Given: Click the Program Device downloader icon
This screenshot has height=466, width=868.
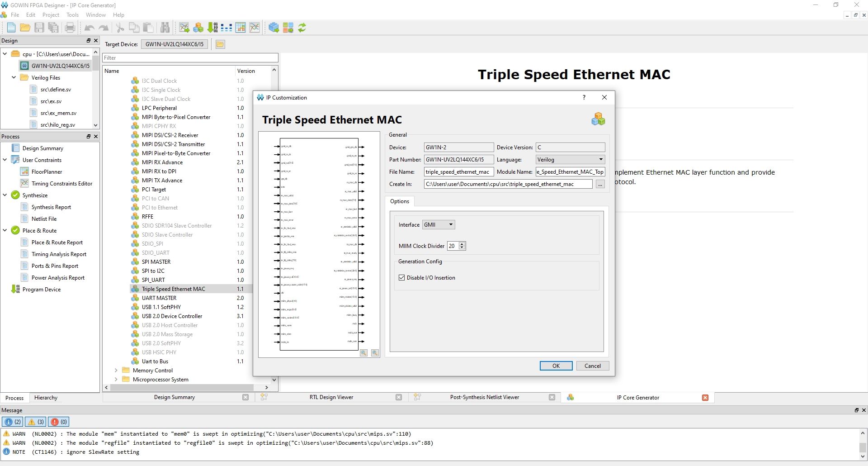Looking at the screenshot, I should [212, 27].
